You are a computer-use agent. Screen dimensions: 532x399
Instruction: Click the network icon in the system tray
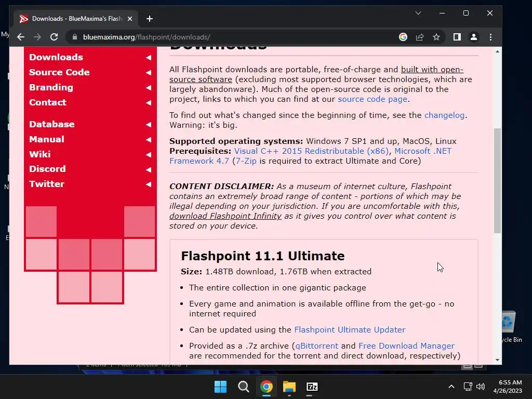(x=468, y=387)
